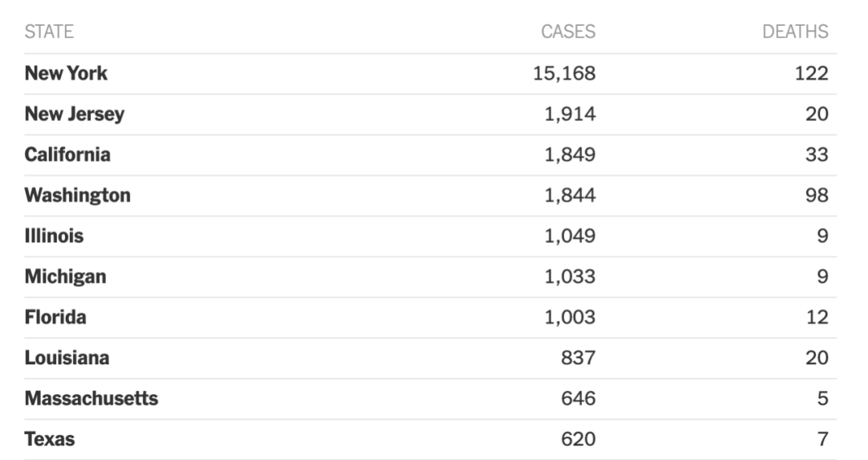Screen dimensions: 868x460
Task: Click the California state name
Action: click(x=68, y=154)
